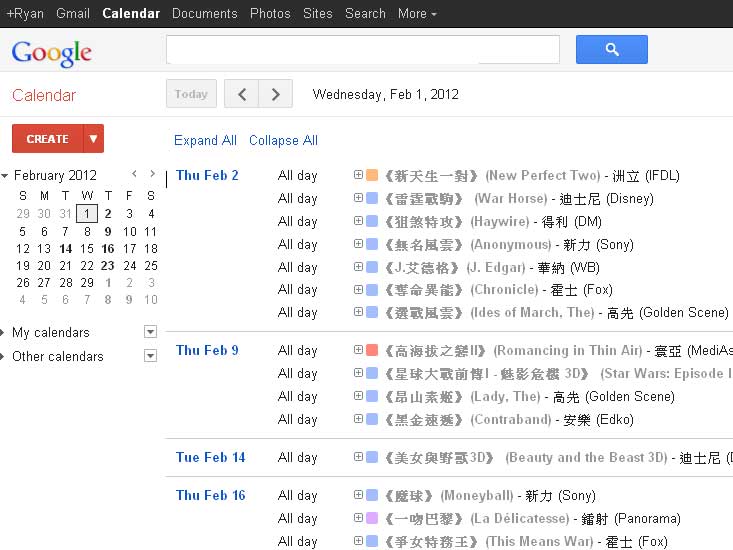Click next month arrow in mini calendar
The width and height of the screenshot is (733, 550).
[151, 175]
